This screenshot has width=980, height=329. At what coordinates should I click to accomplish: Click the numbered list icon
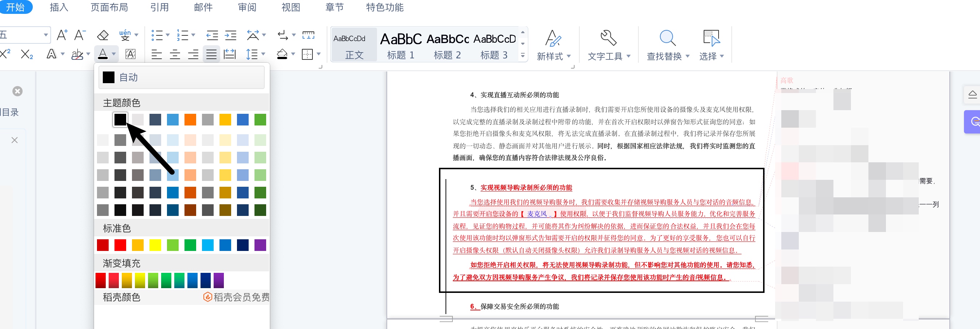click(182, 35)
